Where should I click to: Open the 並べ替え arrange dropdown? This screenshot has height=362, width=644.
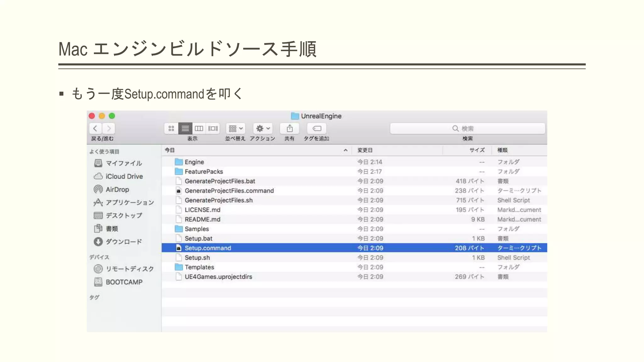[236, 128]
